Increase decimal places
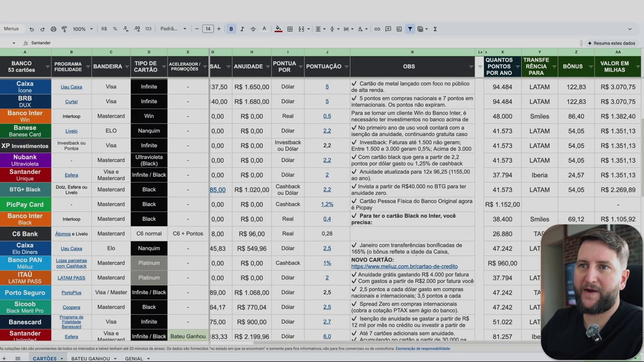The width and height of the screenshot is (644, 362). [137, 29]
